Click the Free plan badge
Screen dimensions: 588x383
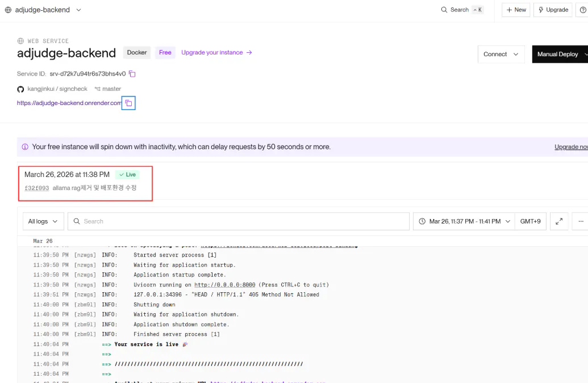[x=165, y=52]
